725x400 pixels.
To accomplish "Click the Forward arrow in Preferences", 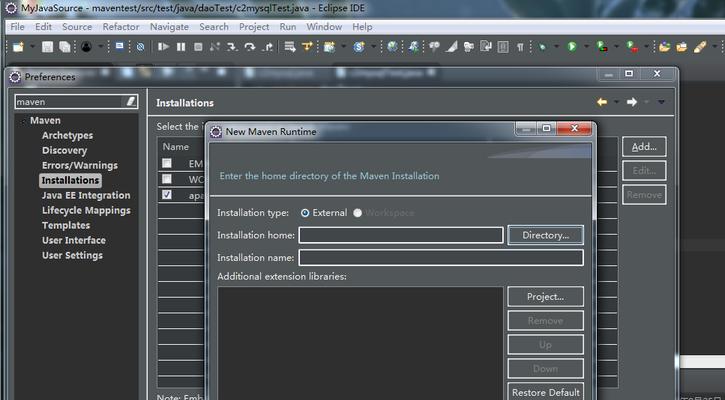I will [632, 102].
